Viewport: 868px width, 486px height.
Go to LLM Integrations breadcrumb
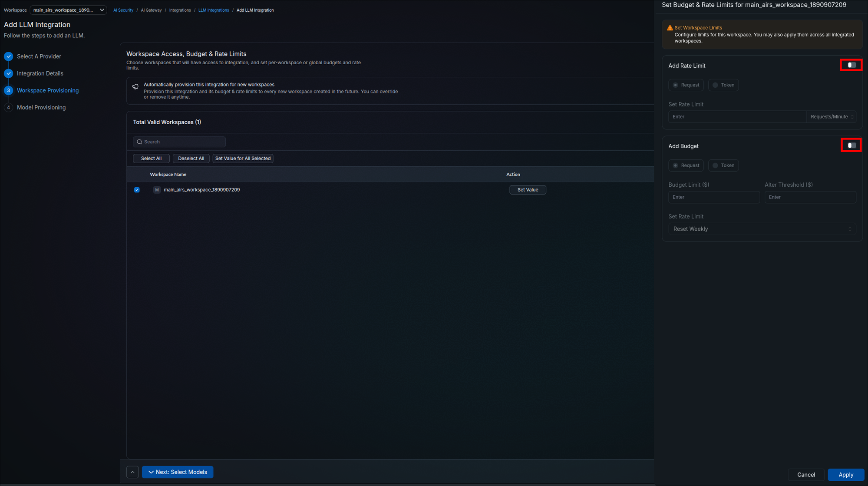tap(214, 10)
